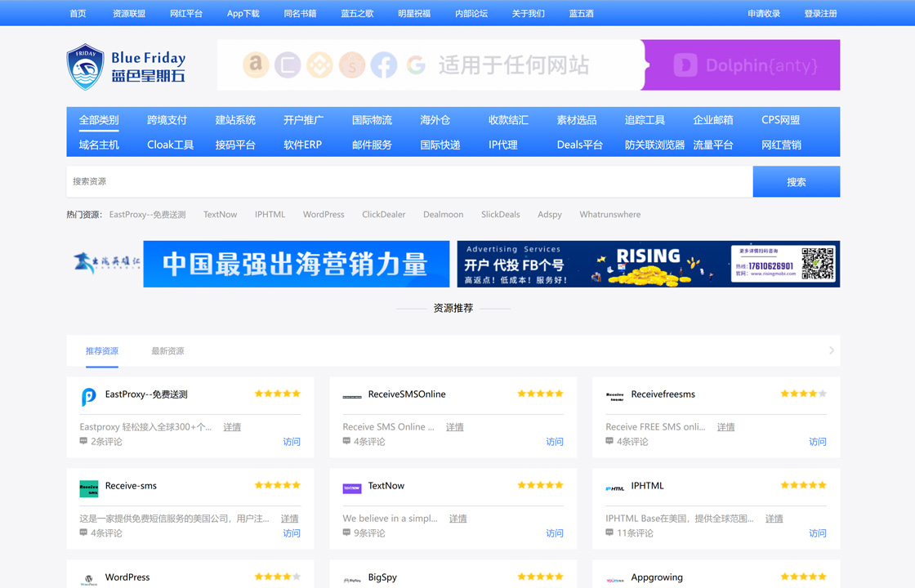
Task: Open 首页 in top navigation
Action: click(x=78, y=13)
